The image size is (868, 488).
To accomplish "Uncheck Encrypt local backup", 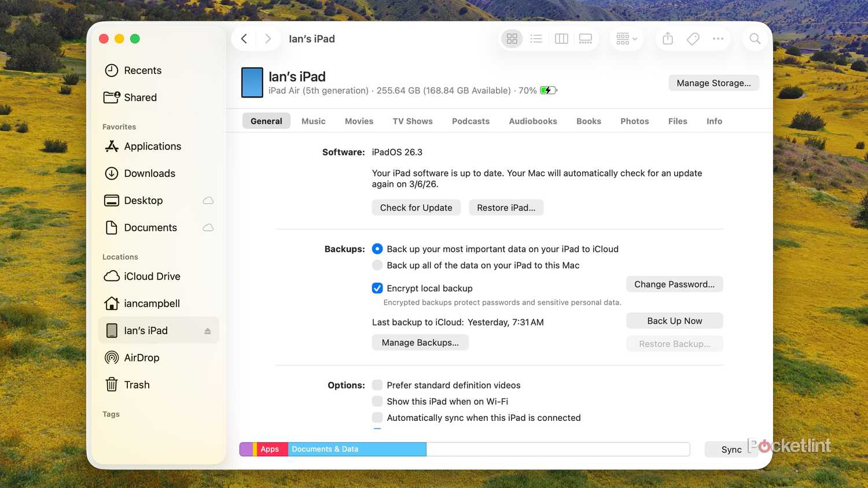I will click(x=377, y=288).
